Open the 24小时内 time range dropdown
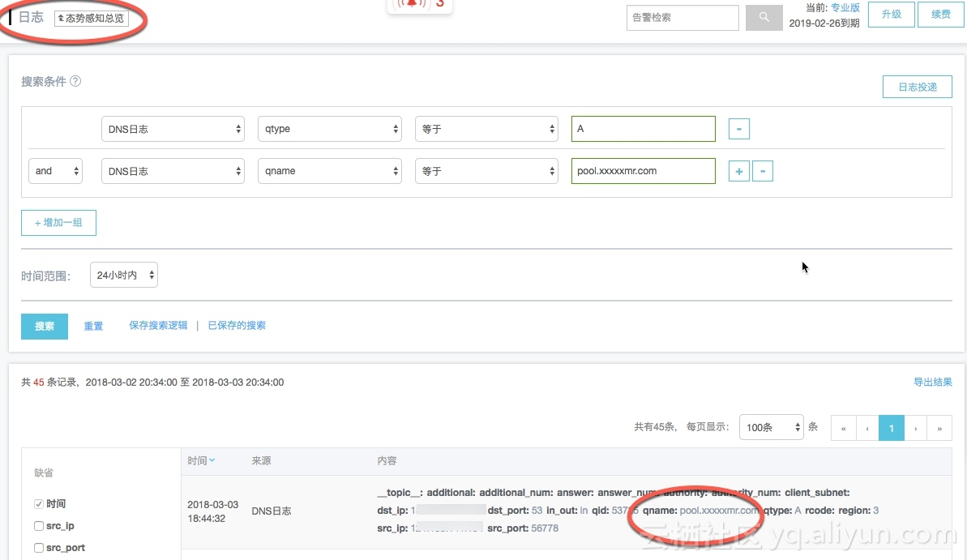Screen dimensions: 967x560 tap(124, 275)
